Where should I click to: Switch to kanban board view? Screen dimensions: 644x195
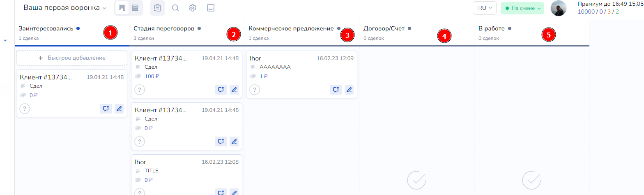[122, 8]
